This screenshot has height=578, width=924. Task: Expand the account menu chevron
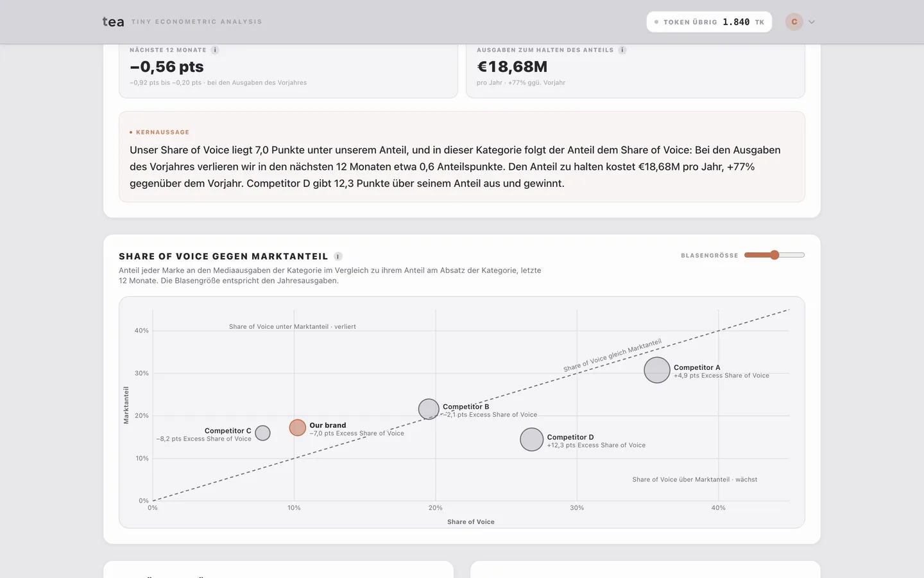(x=812, y=22)
